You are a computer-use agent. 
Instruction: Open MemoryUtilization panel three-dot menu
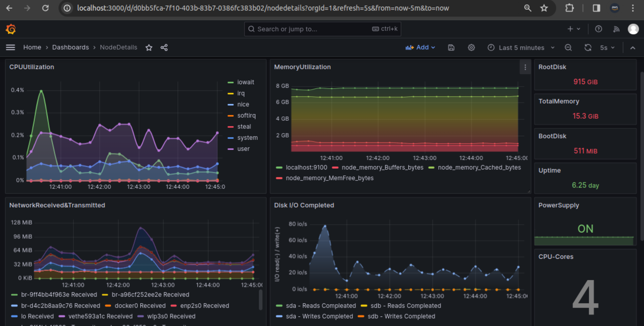[525, 67]
